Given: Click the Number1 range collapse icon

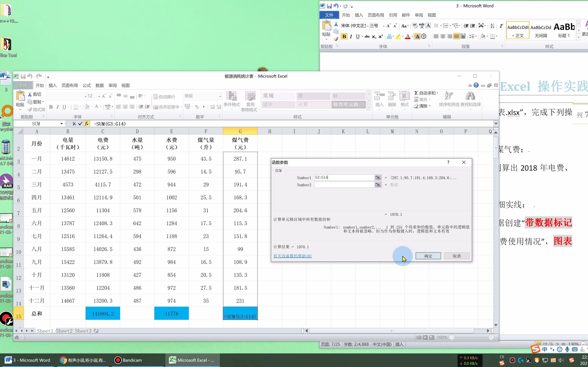Looking at the screenshot, I should [x=378, y=178].
